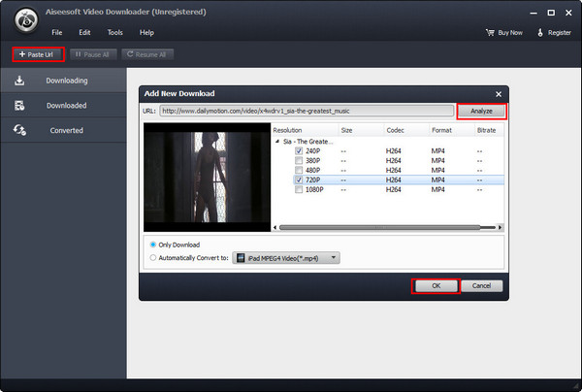Uncheck the 240P resolution checkbox
Viewport: 582px width, 392px height.
(299, 151)
